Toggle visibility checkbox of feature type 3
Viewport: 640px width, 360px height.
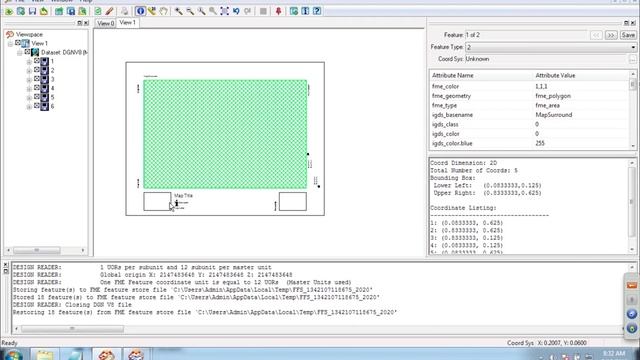click(37, 79)
